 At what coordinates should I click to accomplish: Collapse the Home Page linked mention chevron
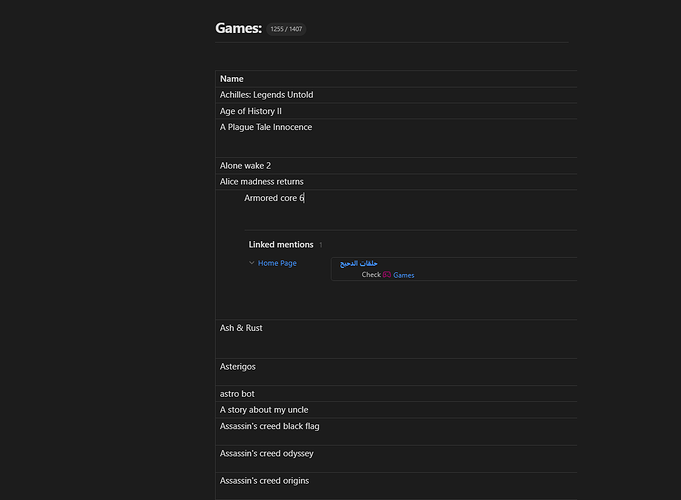pyautogui.click(x=251, y=263)
